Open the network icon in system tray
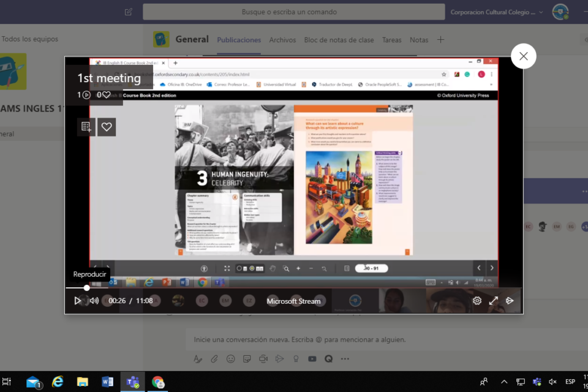 [x=520, y=382]
